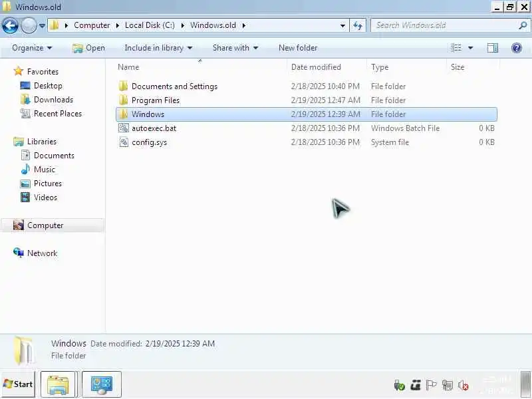Image resolution: width=532 pixels, height=399 pixels.
Task: Open the recent pages dropdown arrow
Action: pyautogui.click(x=42, y=26)
